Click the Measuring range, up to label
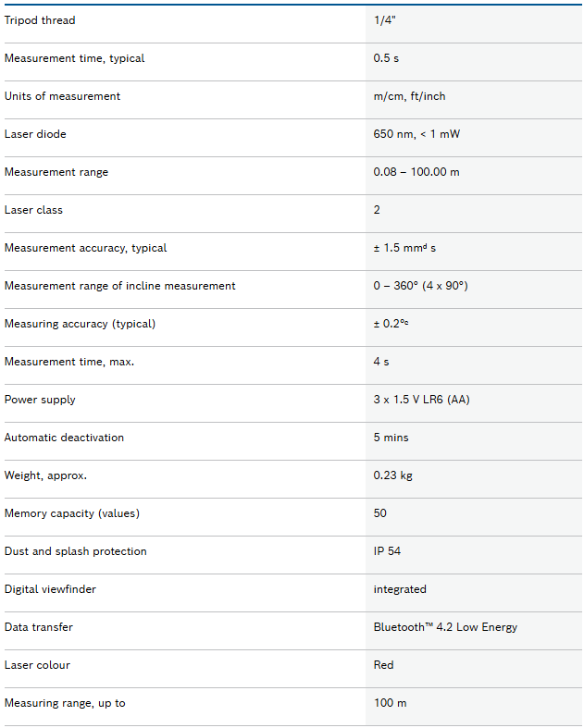This screenshot has width=584, height=728. point(65,703)
